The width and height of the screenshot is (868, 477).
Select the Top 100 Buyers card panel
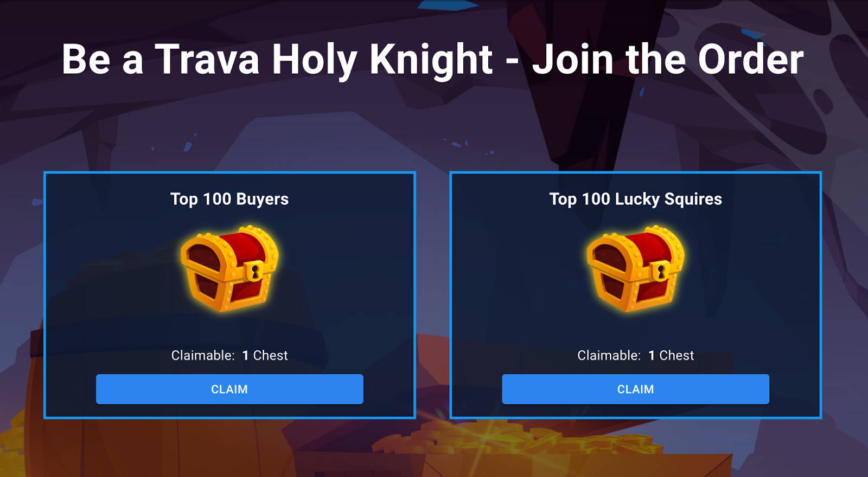click(229, 295)
